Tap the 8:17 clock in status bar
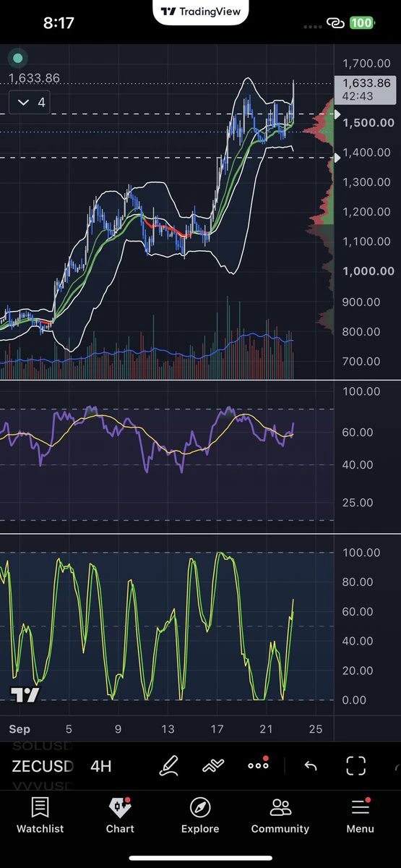The width and height of the screenshot is (401, 868). pyautogui.click(x=59, y=22)
